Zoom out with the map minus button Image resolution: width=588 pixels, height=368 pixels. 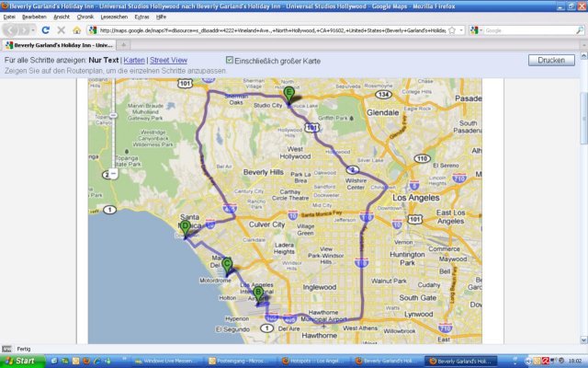113,174
